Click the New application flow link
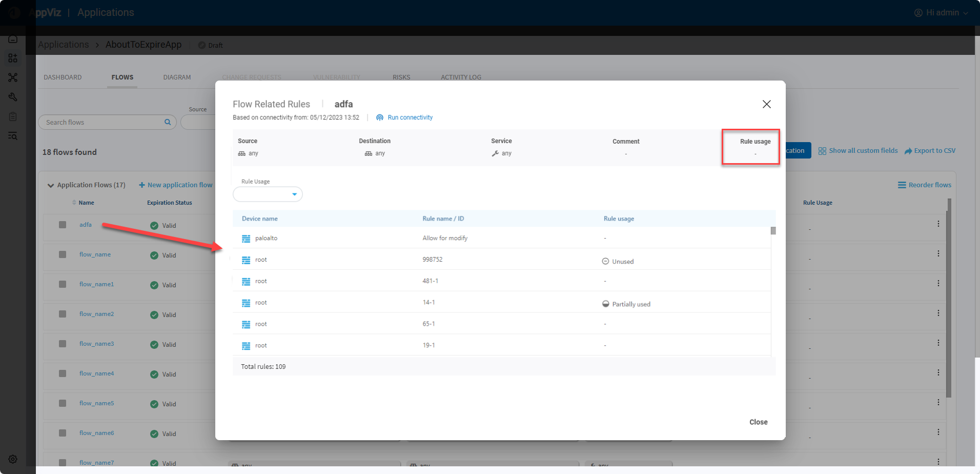 (x=176, y=185)
